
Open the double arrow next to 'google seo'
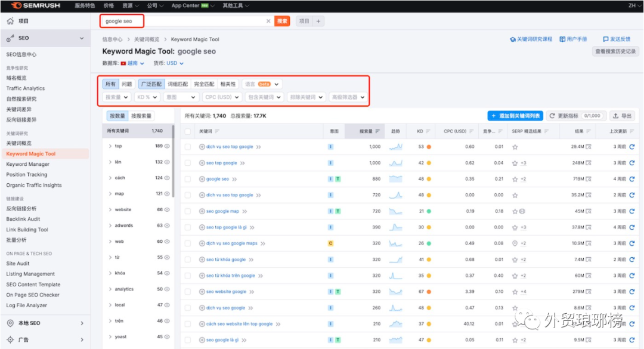(234, 179)
